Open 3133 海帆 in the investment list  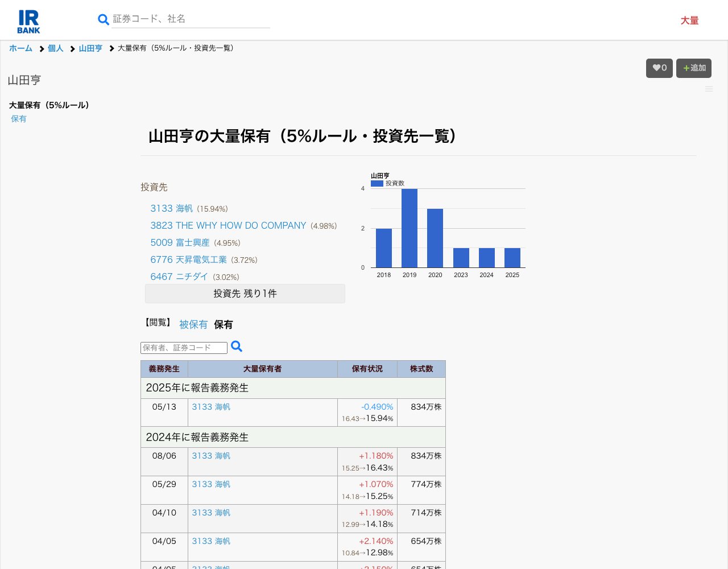(x=172, y=209)
